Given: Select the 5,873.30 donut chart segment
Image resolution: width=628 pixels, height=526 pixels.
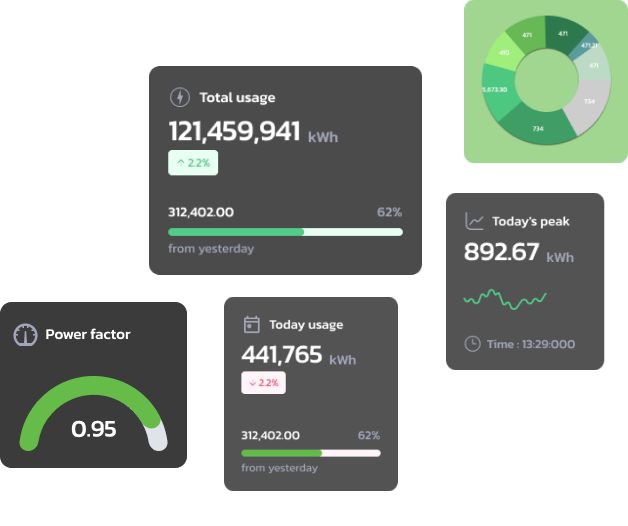Looking at the screenshot, I should pyautogui.click(x=494, y=89).
